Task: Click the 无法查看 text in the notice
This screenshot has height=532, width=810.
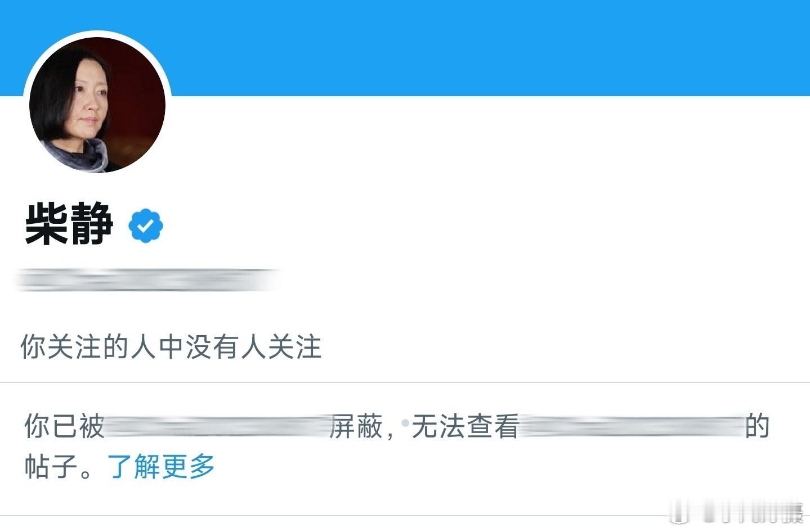Action: click(x=465, y=427)
